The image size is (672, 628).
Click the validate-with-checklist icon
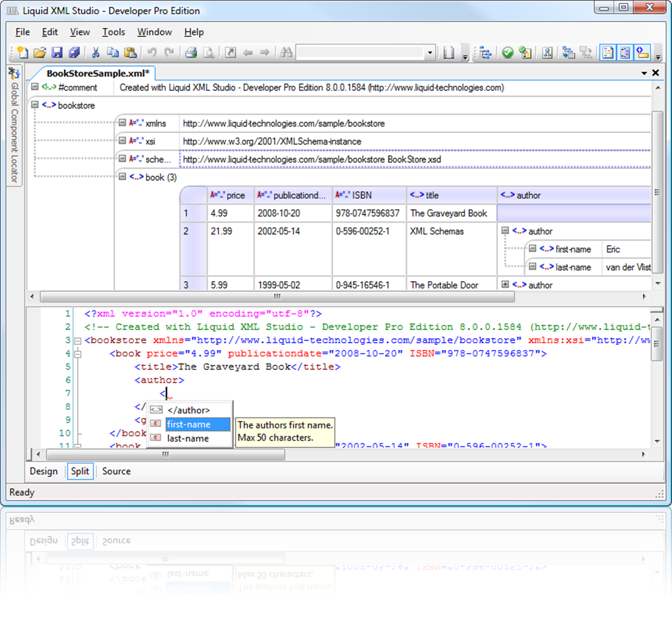pyautogui.click(x=525, y=52)
